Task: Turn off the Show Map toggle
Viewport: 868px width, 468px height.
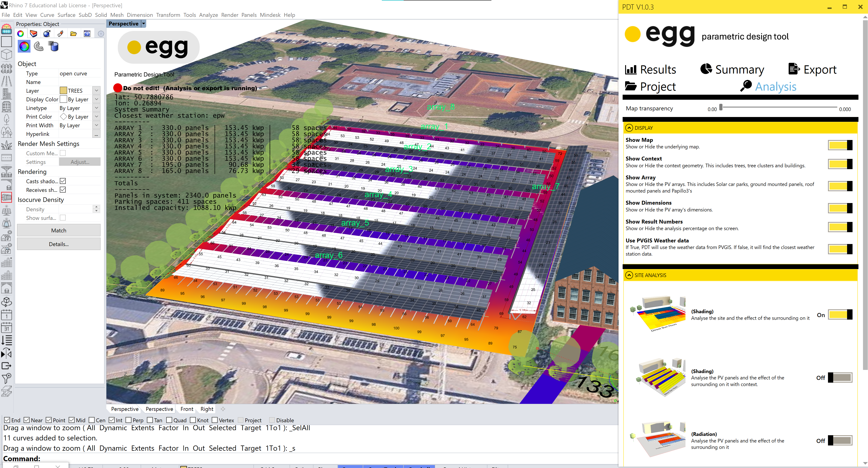Action: [x=840, y=145]
